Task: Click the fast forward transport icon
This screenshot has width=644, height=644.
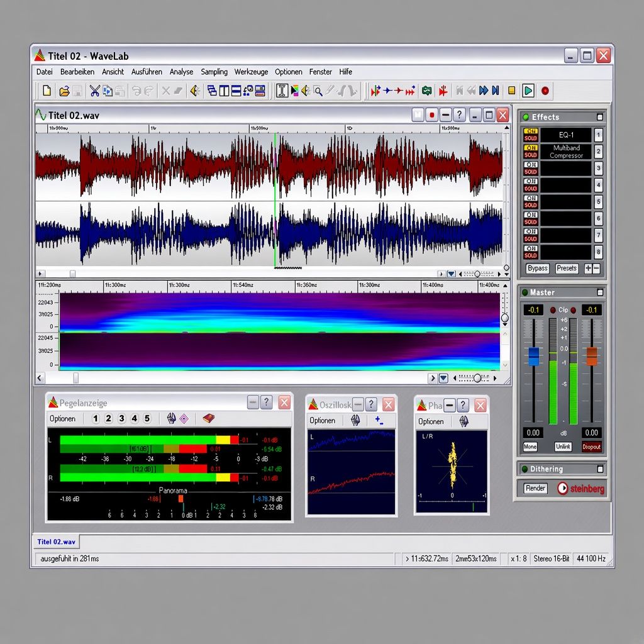Action: coord(484,91)
